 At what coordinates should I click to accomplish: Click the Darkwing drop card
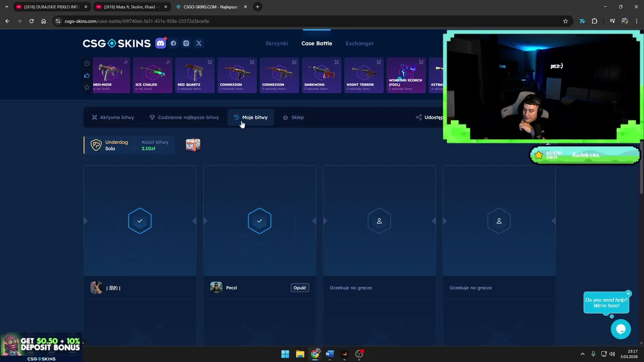pos(321,75)
